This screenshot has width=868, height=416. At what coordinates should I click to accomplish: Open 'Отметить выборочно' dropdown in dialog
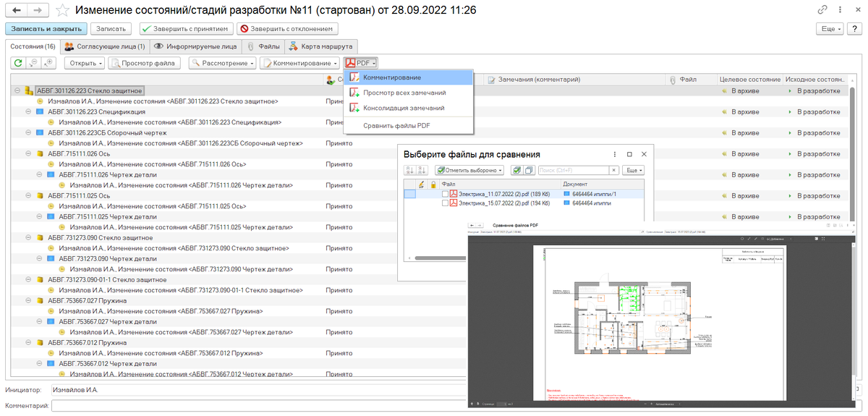(x=469, y=170)
